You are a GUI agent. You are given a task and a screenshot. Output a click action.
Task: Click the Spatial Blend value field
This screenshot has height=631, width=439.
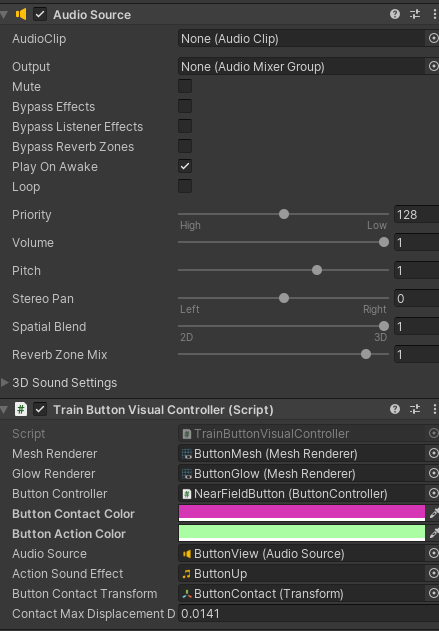(416, 326)
